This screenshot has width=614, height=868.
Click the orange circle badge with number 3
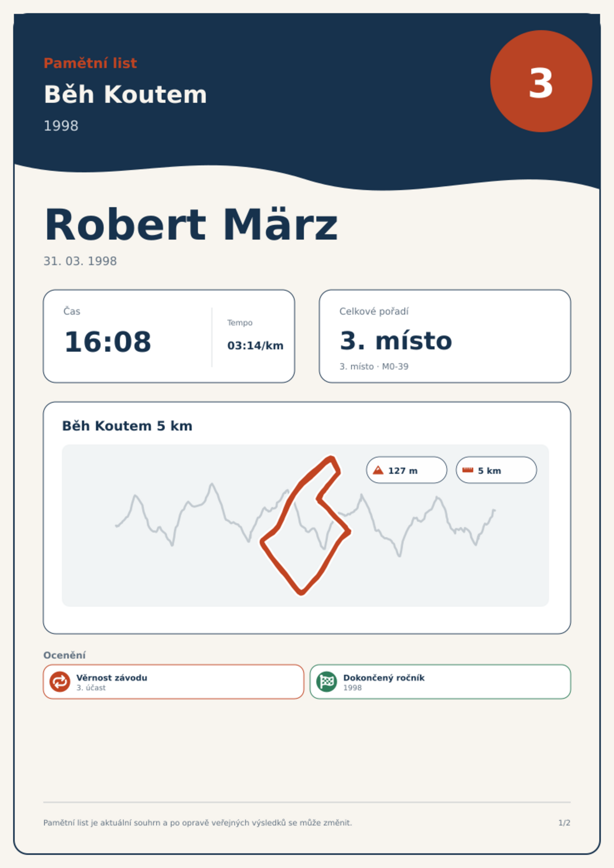coord(541,81)
